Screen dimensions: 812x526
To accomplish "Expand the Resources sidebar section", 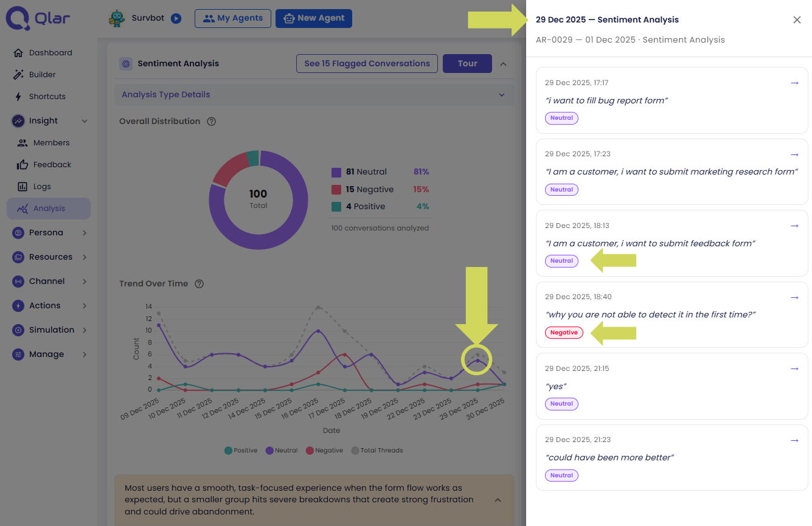I will 85,257.
